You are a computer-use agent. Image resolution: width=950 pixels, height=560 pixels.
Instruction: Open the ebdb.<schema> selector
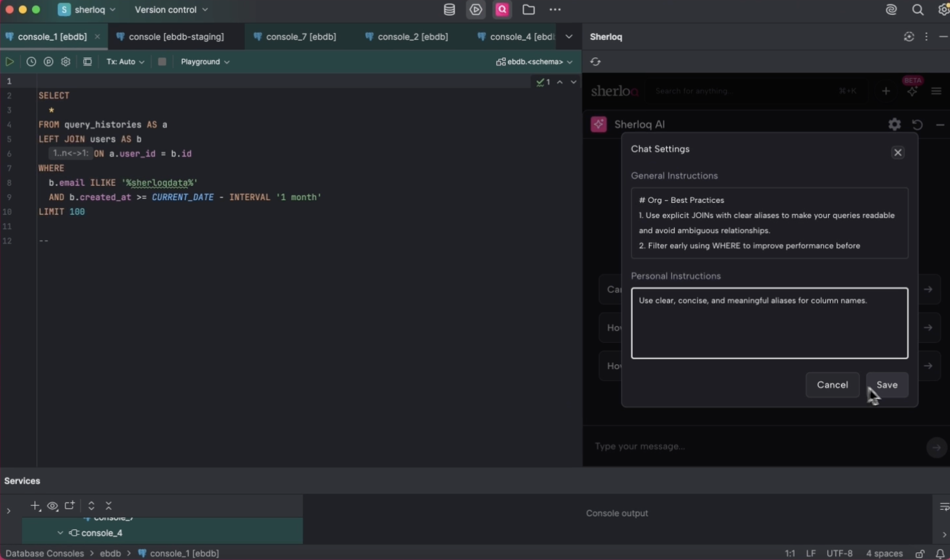534,62
